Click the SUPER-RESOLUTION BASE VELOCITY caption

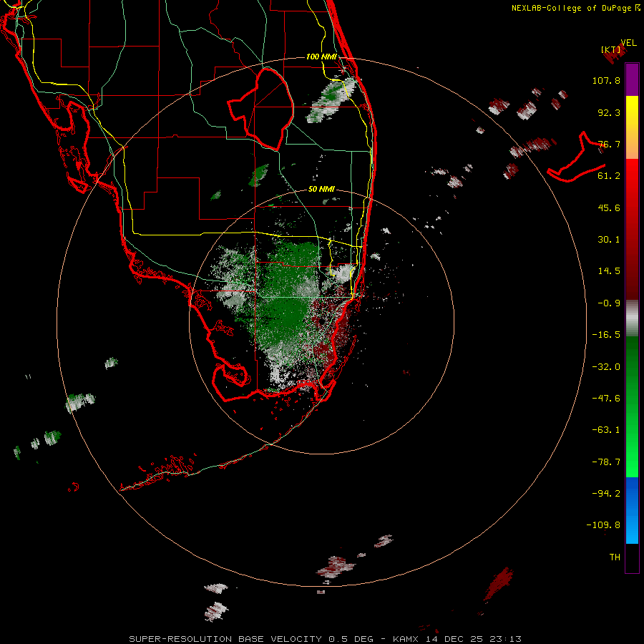point(225,639)
